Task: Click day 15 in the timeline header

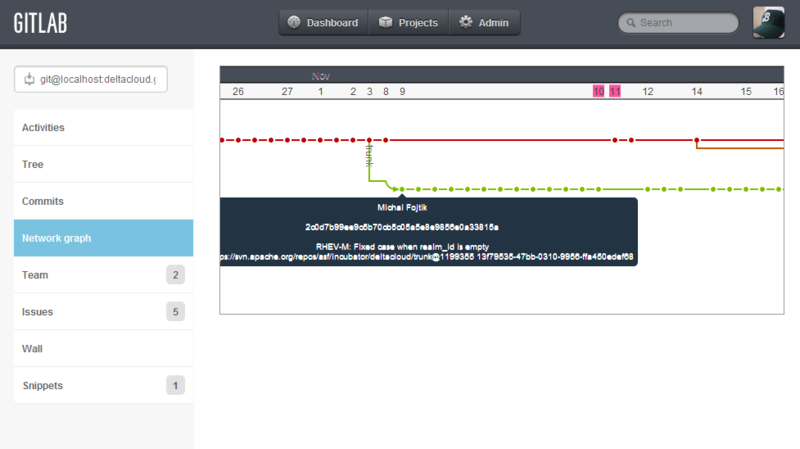Action: click(x=746, y=91)
